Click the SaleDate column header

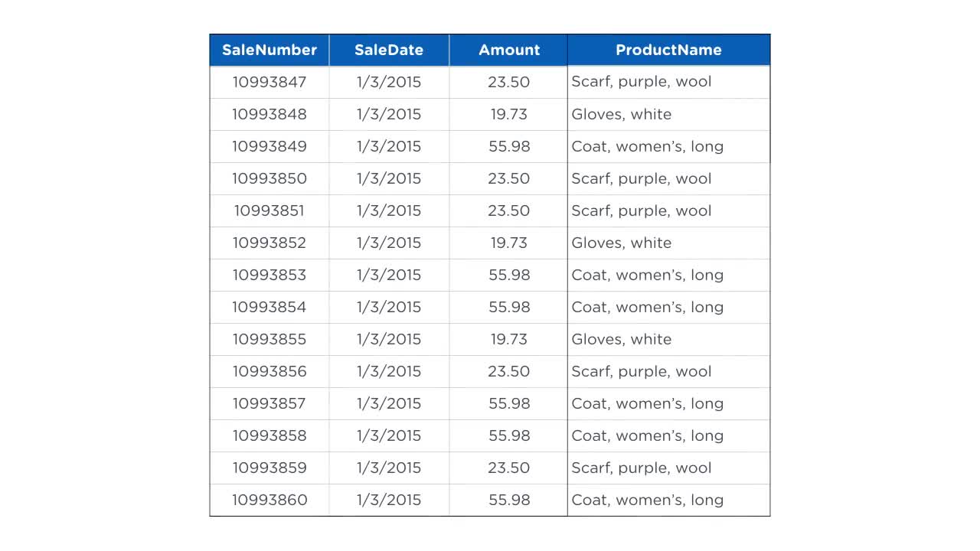pos(388,50)
